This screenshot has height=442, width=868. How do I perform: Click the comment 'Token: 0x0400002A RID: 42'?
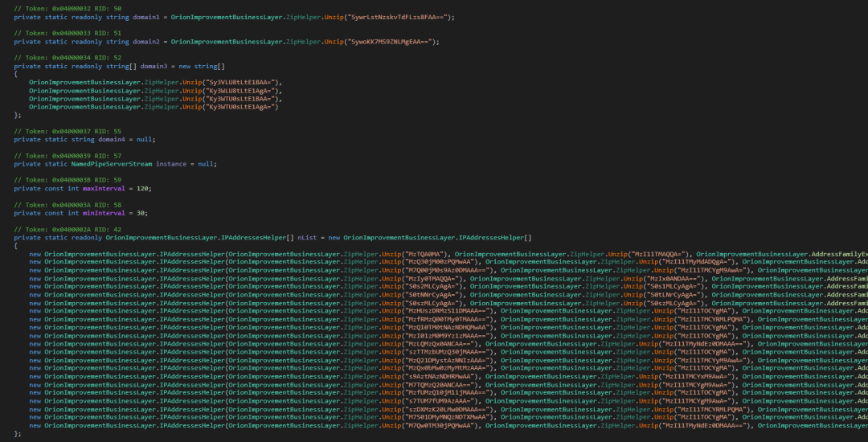point(68,229)
